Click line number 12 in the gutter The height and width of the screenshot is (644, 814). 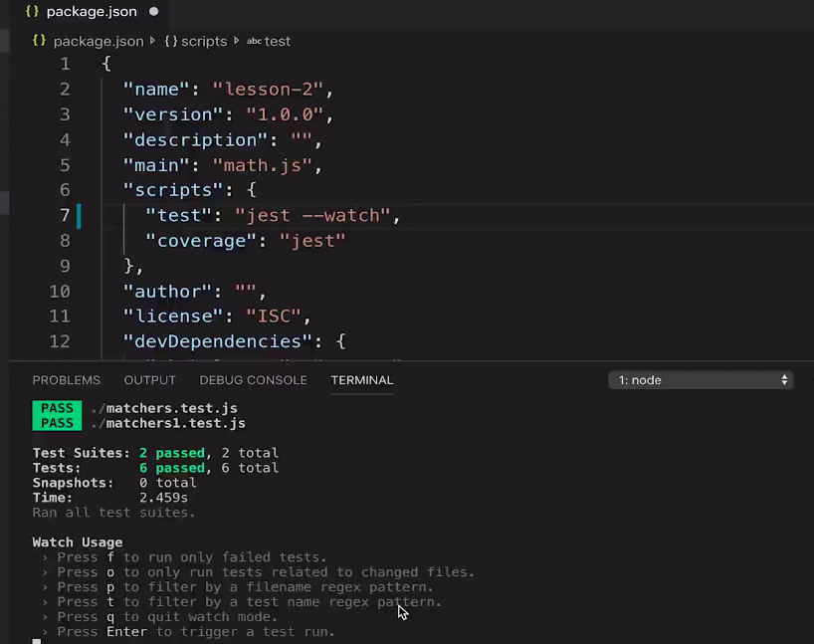click(x=60, y=341)
